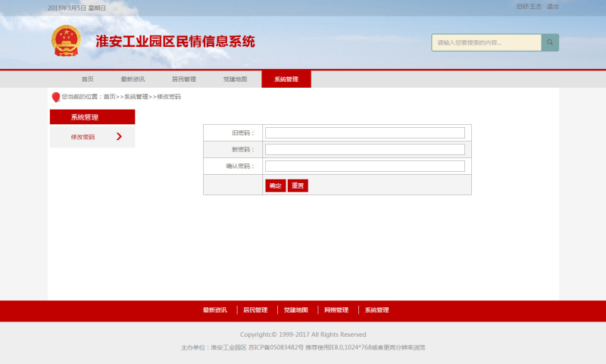
Task: Focus the 旧密码 input field
Action: point(364,133)
